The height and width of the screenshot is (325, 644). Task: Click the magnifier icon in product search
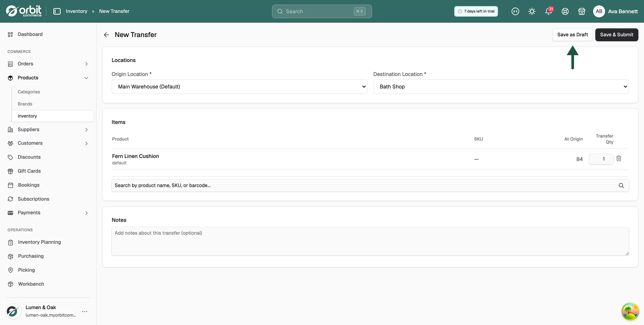pyautogui.click(x=621, y=185)
